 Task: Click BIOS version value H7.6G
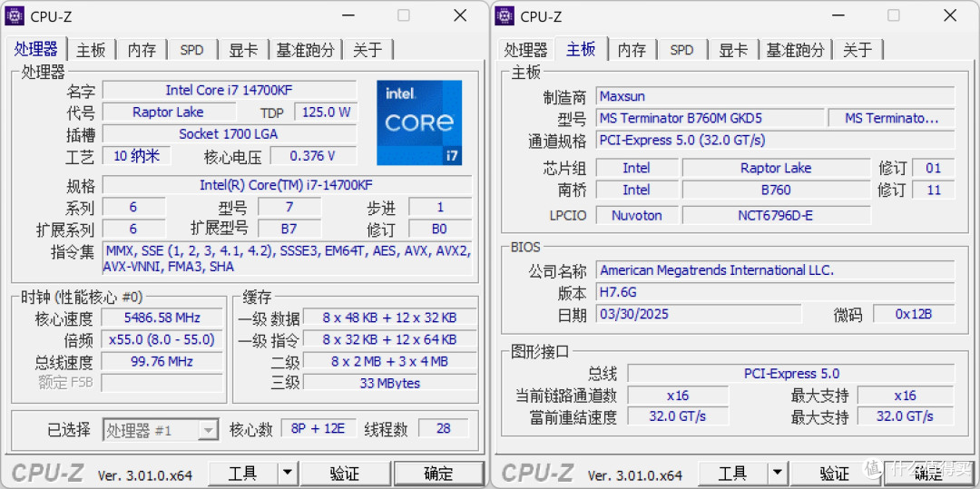(775, 291)
